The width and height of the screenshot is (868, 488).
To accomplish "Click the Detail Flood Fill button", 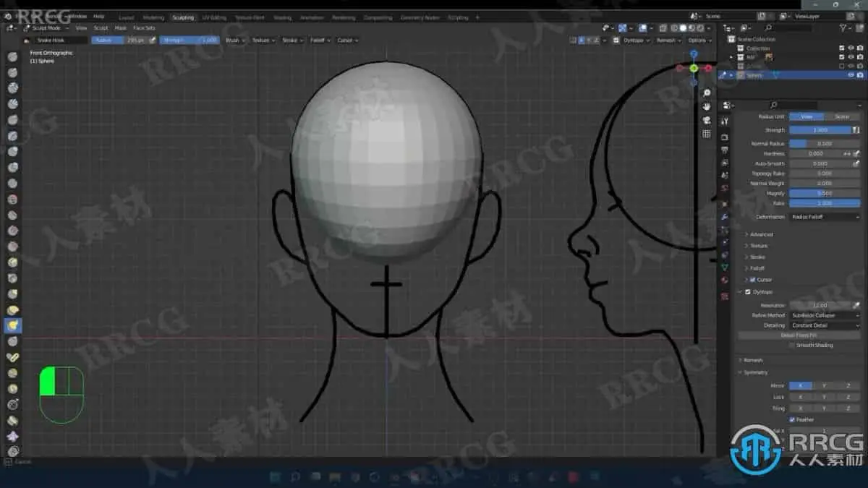I will coord(799,335).
